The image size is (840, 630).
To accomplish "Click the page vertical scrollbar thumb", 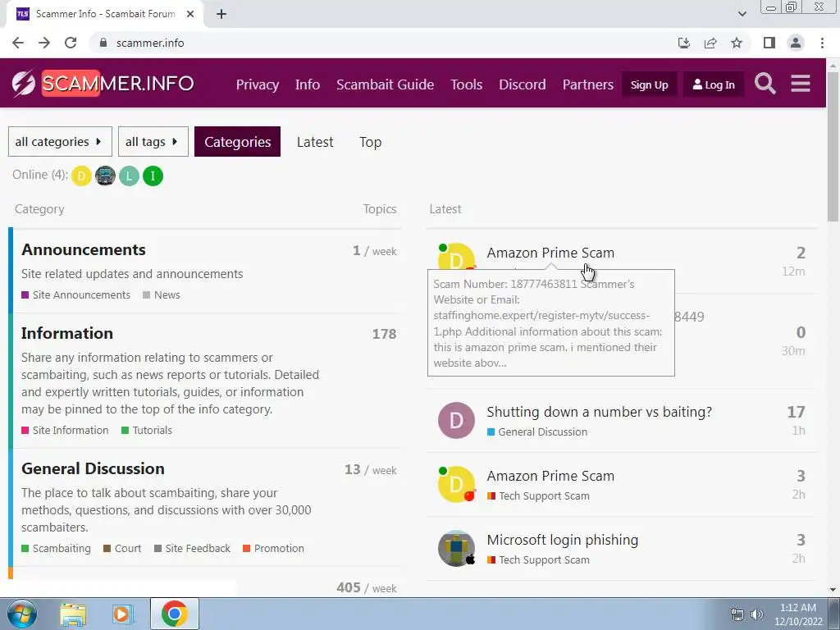I will (x=833, y=146).
